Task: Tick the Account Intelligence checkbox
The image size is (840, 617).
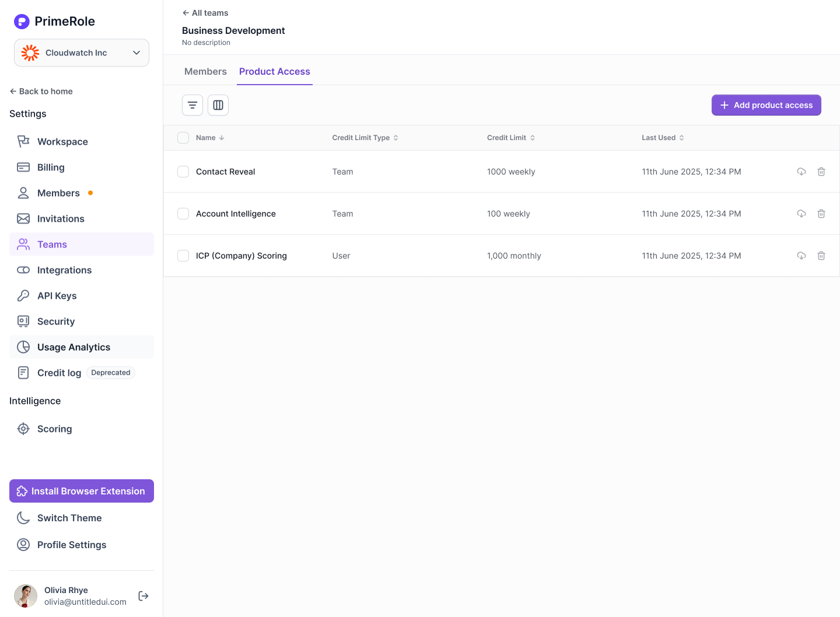Action: pyautogui.click(x=183, y=214)
